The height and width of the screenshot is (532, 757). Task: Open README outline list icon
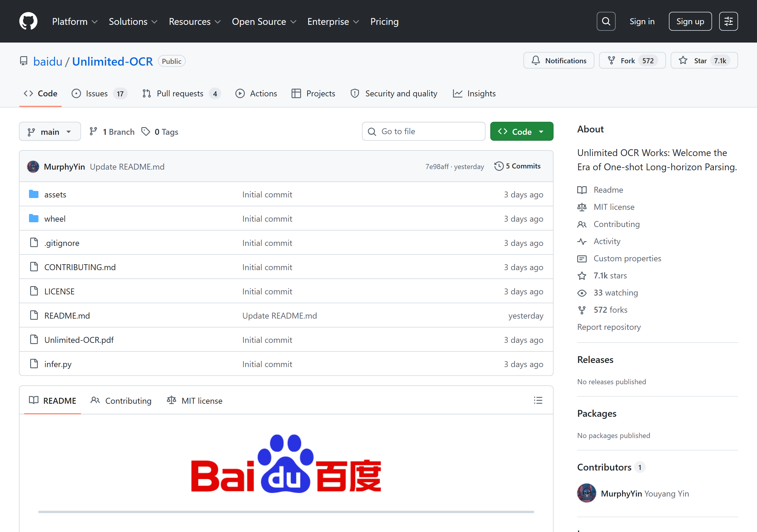(538, 400)
